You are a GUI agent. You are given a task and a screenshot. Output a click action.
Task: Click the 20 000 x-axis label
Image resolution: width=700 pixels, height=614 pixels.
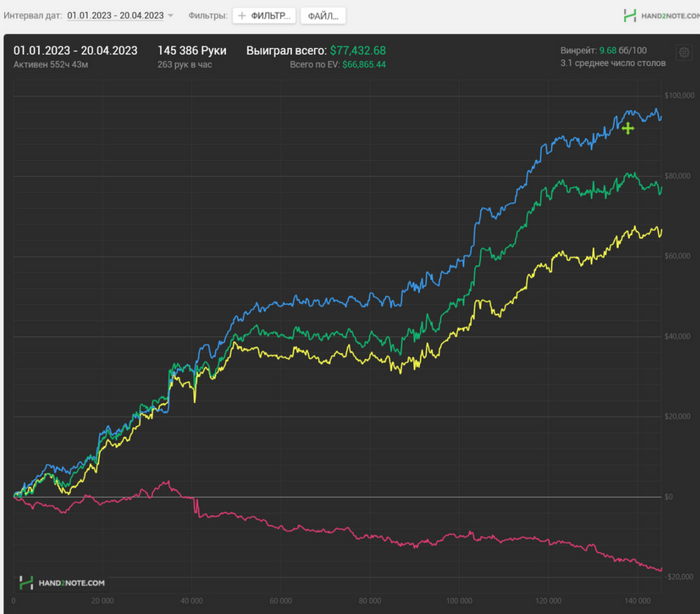[103, 601]
